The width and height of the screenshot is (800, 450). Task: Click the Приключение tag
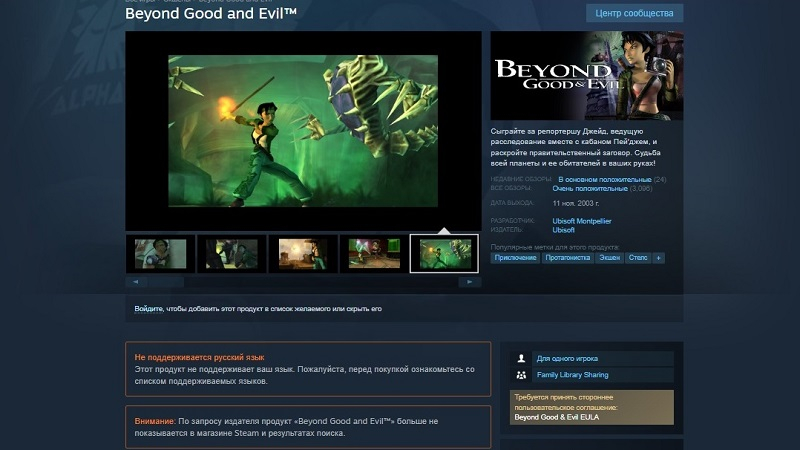[515, 258]
